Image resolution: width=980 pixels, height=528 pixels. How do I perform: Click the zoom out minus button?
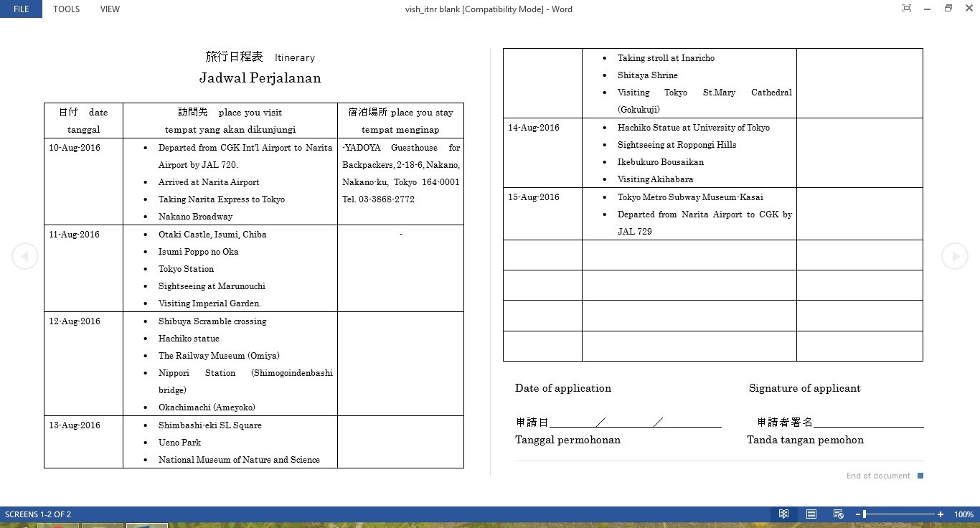pyautogui.click(x=857, y=514)
